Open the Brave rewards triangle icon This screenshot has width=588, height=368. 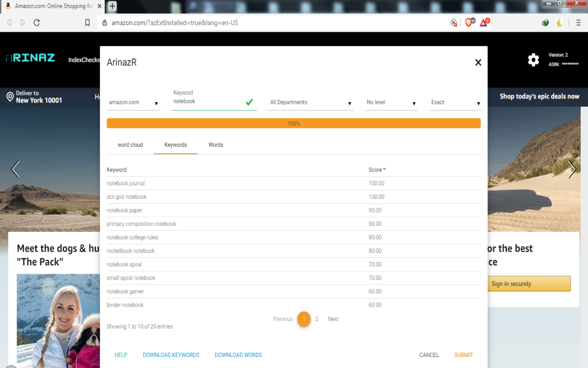(x=484, y=23)
